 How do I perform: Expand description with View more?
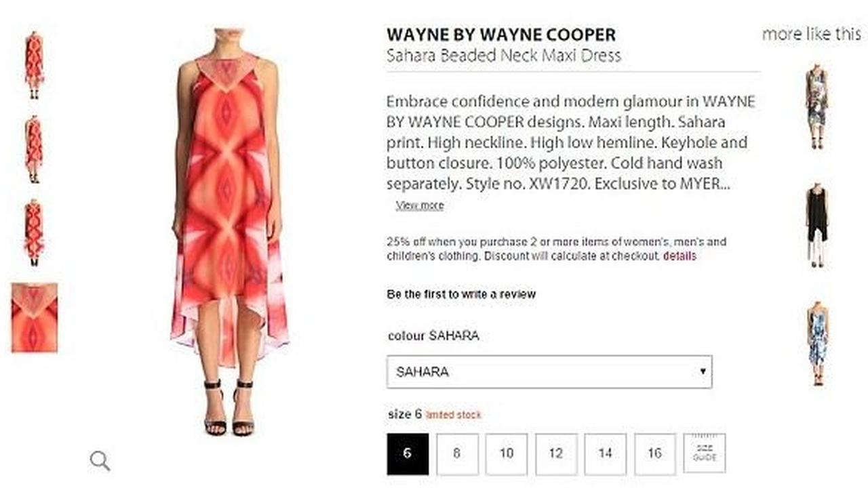420,205
